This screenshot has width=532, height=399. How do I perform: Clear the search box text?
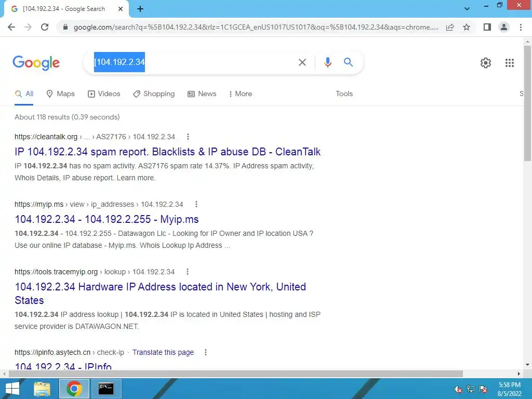point(302,62)
